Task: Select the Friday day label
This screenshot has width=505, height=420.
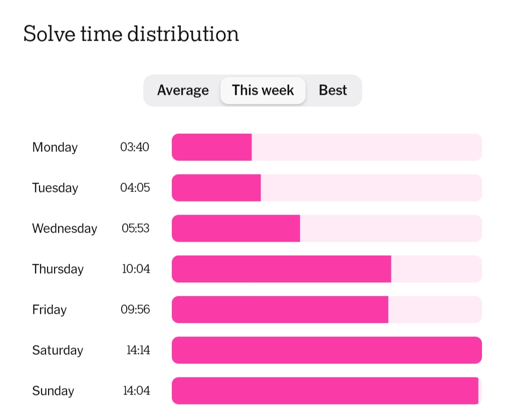Action: [x=50, y=310]
